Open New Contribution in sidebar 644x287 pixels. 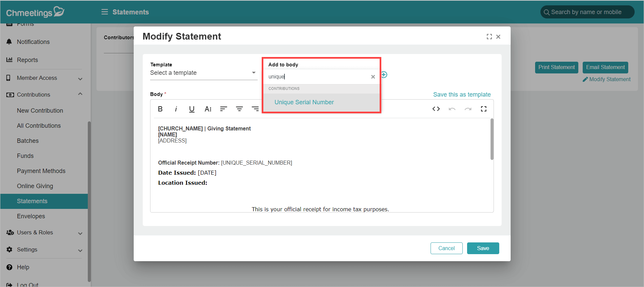pos(40,111)
